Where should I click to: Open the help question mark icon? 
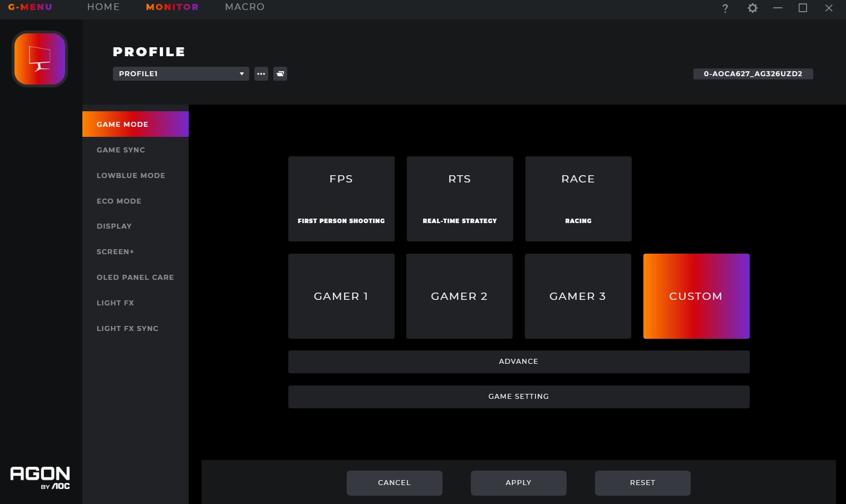click(x=725, y=8)
